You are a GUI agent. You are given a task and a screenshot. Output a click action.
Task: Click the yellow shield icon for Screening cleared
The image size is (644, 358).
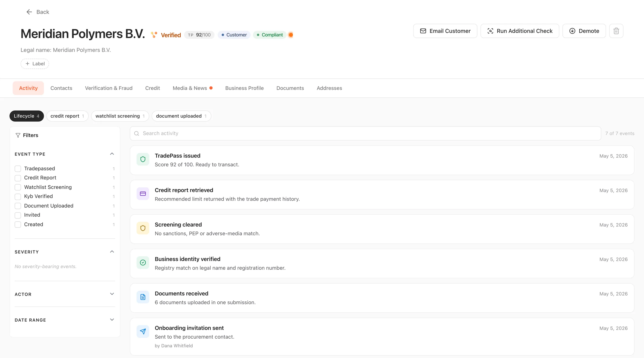coord(143,228)
